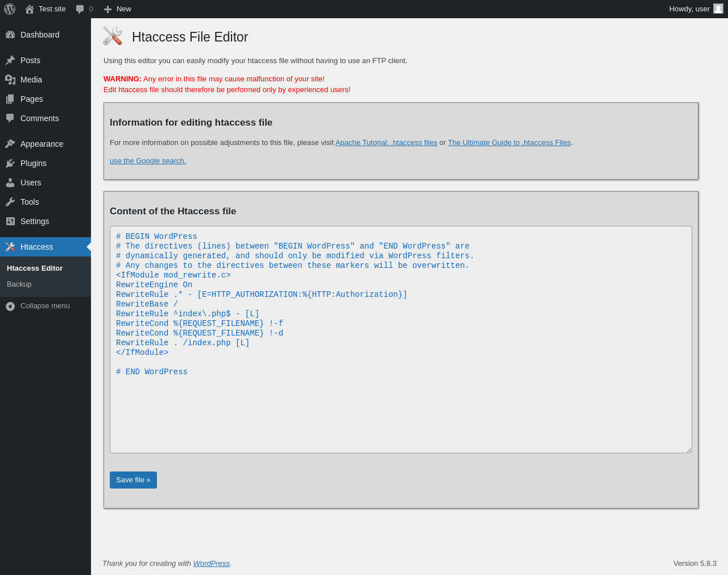Follow The Ultimate Guide to .htaccess Files link

(509, 143)
